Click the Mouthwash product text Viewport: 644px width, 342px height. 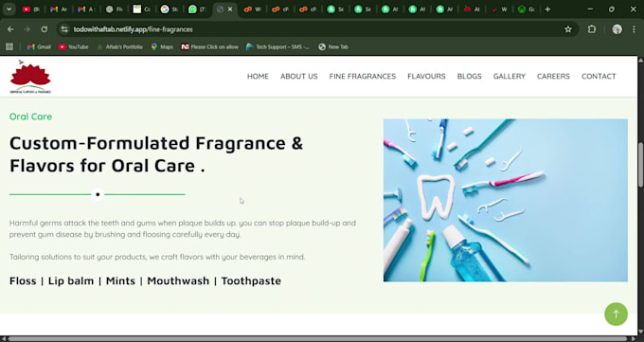click(x=178, y=280)
